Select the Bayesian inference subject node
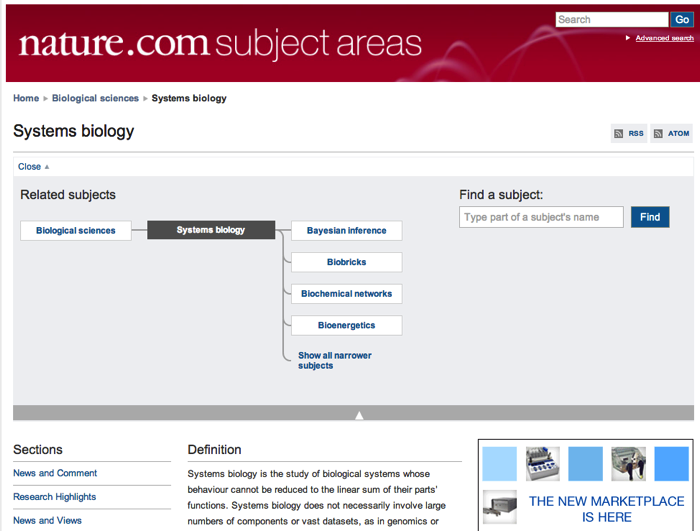The height and width of the screenshot is (531, 700). click(x=346, y=230)
